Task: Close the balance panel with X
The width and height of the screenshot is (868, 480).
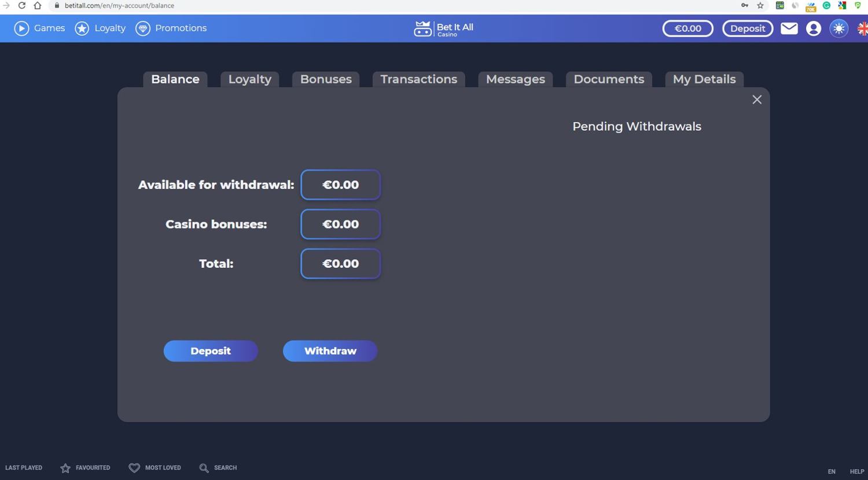Action: pos(757,100)
